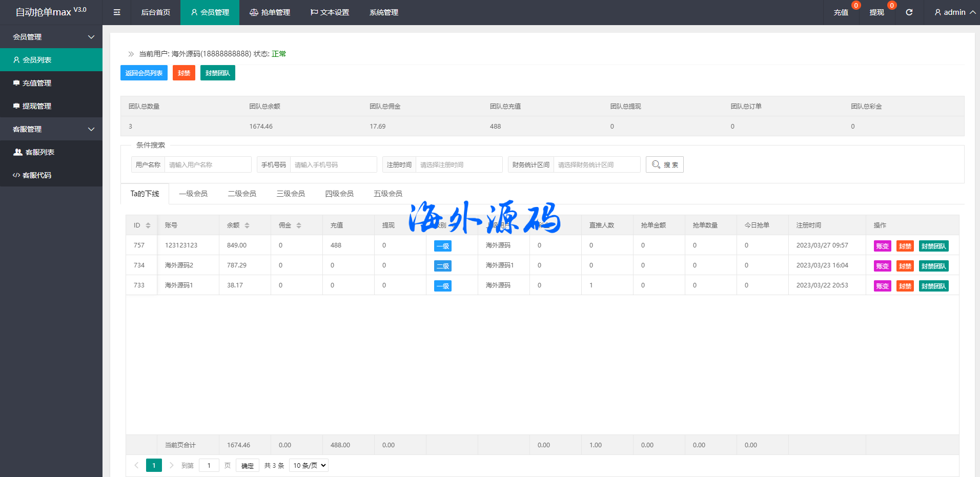Click the 注册时间 date picker field
The width and height of the screenshot is (980, 477).
click(459, 164)
